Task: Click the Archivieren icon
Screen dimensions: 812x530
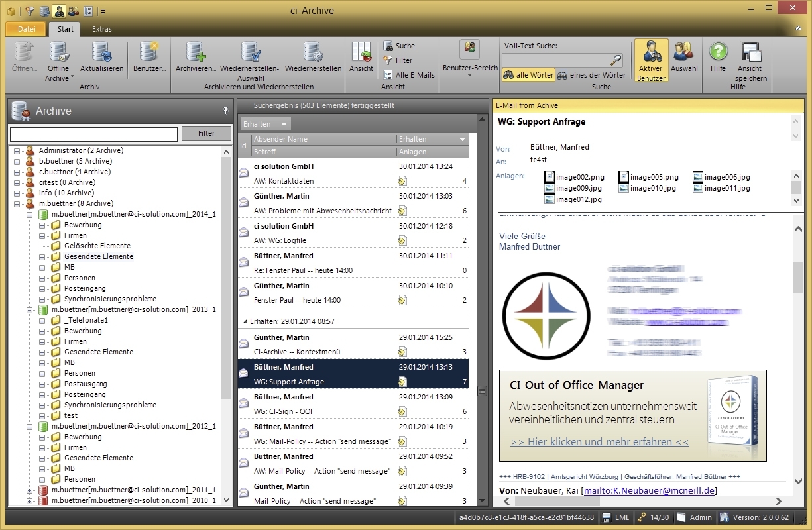Action: [196, 53]
